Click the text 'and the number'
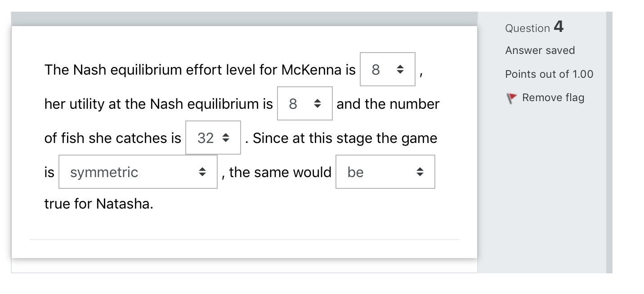 388,104
